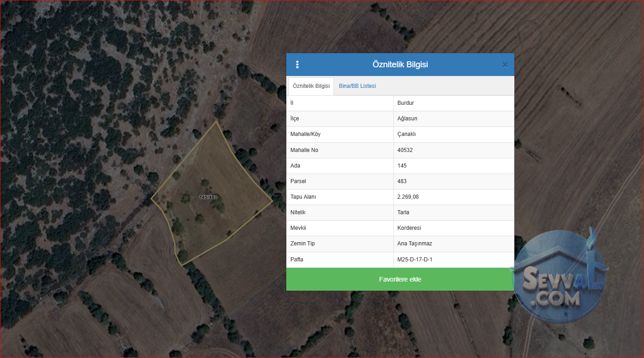644x358 pixels.
Task: Close the Öznitelik Bilgisi panel
Action: 505,65
